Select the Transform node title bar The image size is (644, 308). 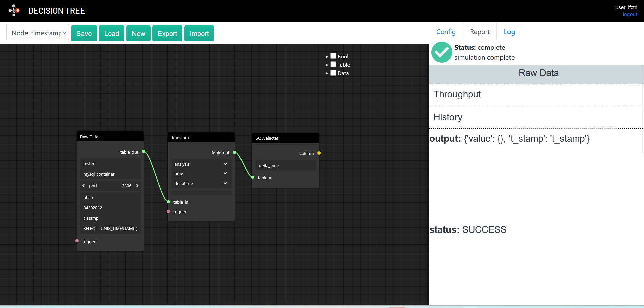[x=201, y=137]
